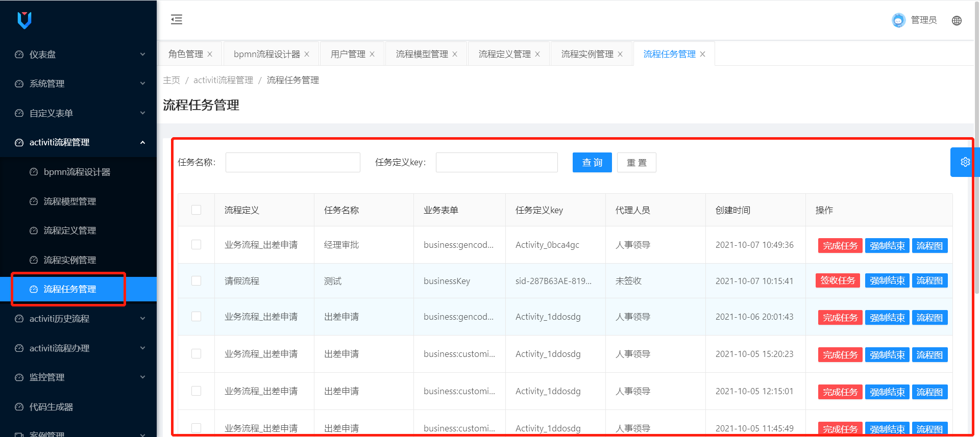The width and height of the screenshot is (980, 437).
Task: Click 强制结束 for 请假流程 row
Action: point(887,280)
